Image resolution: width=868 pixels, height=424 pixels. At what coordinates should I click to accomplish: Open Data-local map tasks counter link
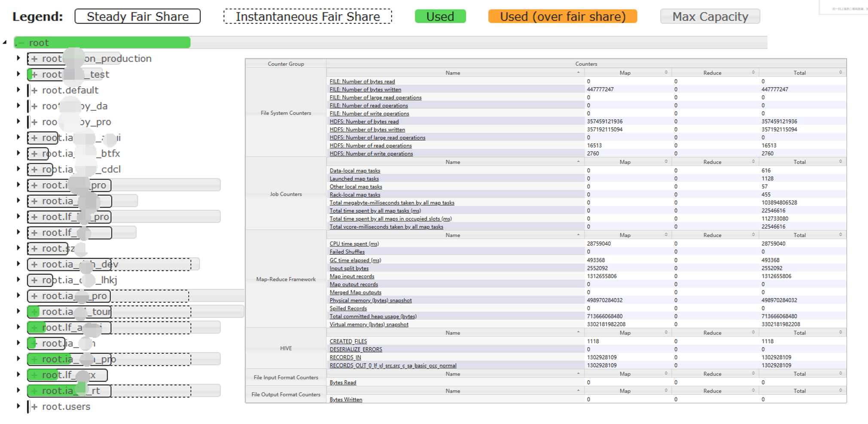click(x=355, y=170)
